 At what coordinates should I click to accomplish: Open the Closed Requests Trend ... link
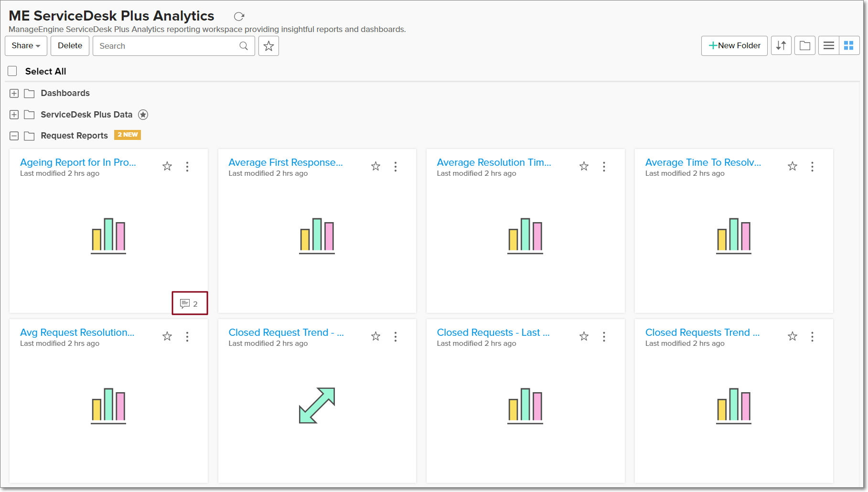coord(703,332)
